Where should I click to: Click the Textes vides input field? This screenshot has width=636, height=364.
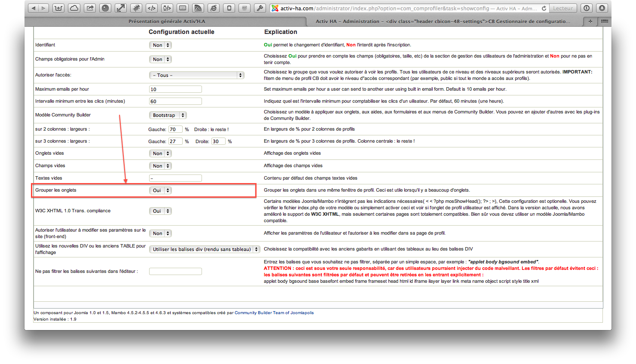click(175, 178)
